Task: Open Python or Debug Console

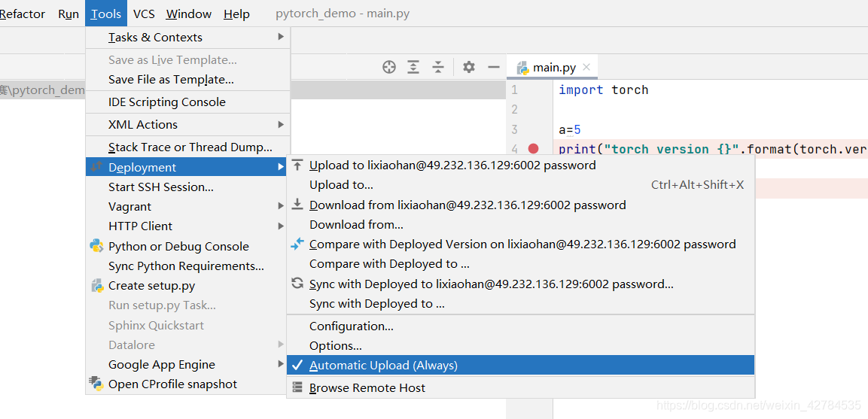Action: coord(187,246)
